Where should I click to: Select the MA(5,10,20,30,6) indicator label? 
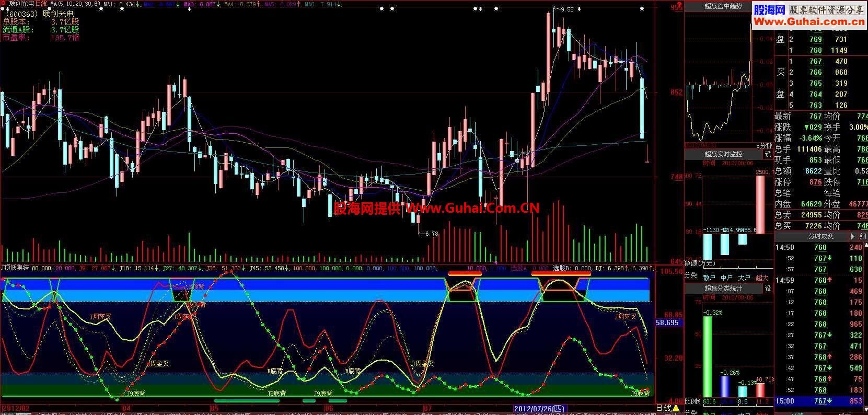tap(75, 4)
